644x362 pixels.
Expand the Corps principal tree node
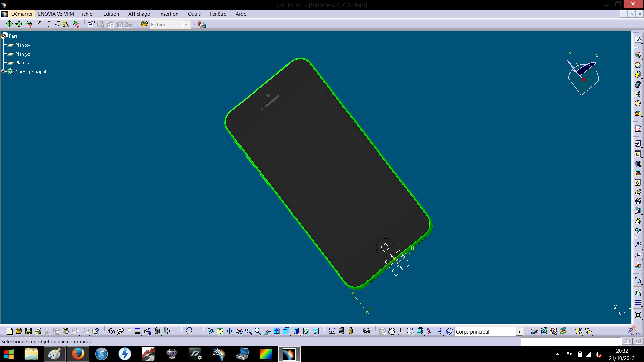tap(3, 71)
